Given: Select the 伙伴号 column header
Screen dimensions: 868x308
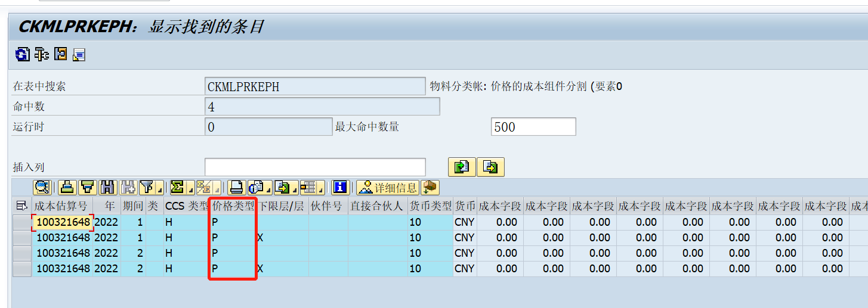Looking at the screenshot, I should pyautogui.click(x=328, y=206).
